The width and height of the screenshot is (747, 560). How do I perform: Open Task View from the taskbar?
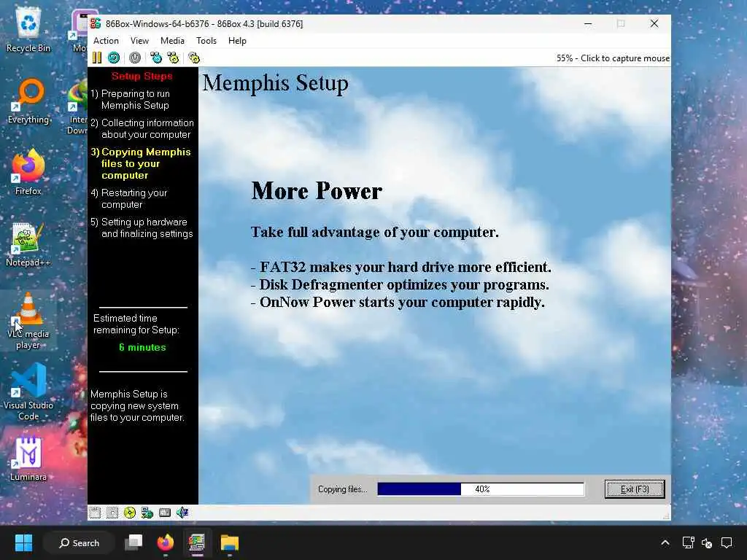[x=133, y=542]
